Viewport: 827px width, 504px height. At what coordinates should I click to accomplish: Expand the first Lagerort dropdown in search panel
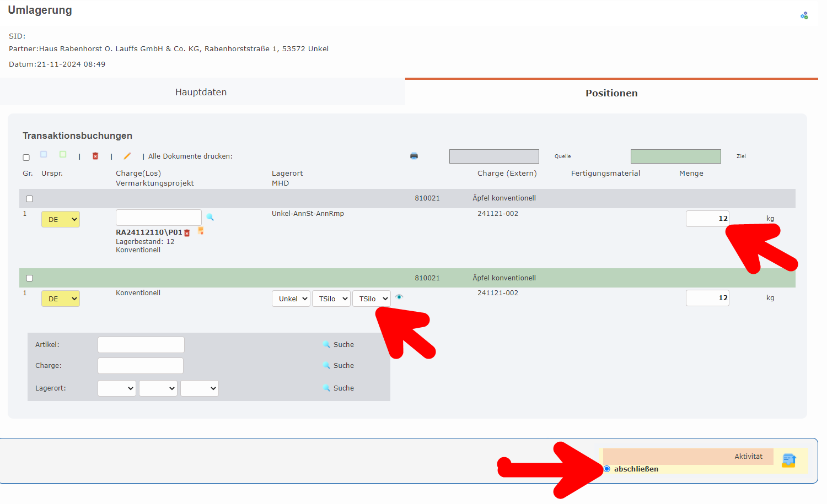[x=117, y=388]
